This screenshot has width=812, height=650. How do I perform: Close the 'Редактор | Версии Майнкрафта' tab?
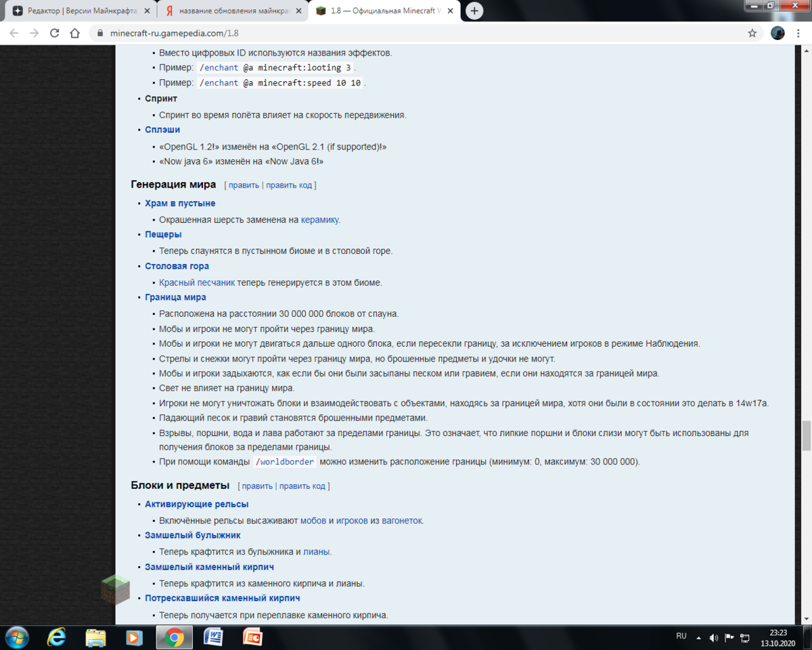coord(147,11)
